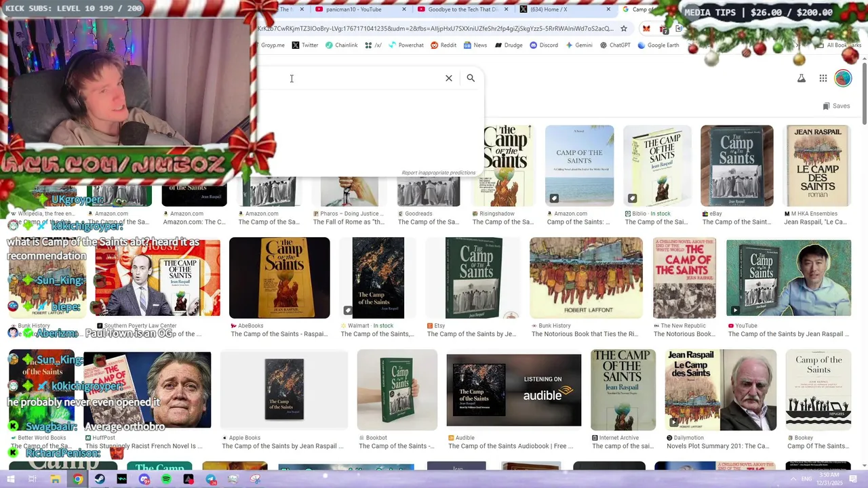The height and width of the screenshot is (488, 868).
Task: Open Etsy green Camp of Saints cover
Action: [473, 278]
